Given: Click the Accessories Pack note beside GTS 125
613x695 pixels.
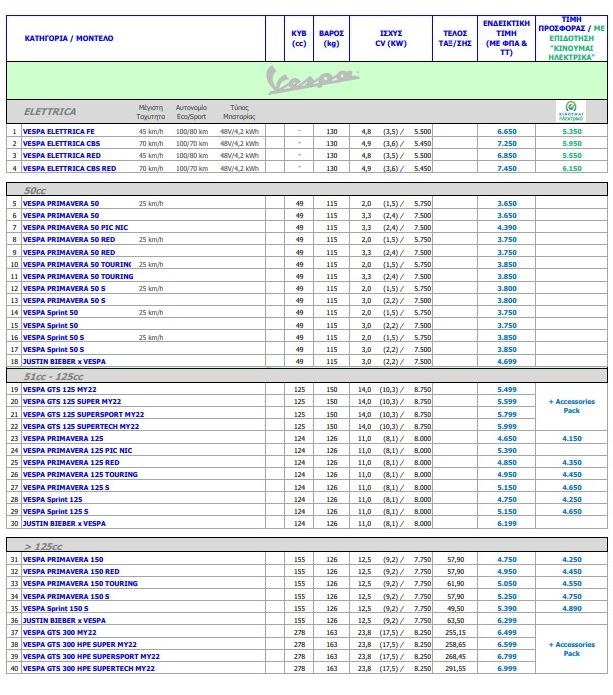Looking at the screenshot, I should 572,406.
